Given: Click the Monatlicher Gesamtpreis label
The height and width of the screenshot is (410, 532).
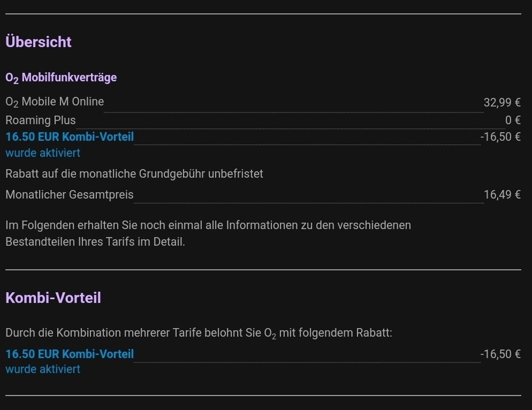Looking at the screenshot, I should pyautogui.click(x=70, y=194).
